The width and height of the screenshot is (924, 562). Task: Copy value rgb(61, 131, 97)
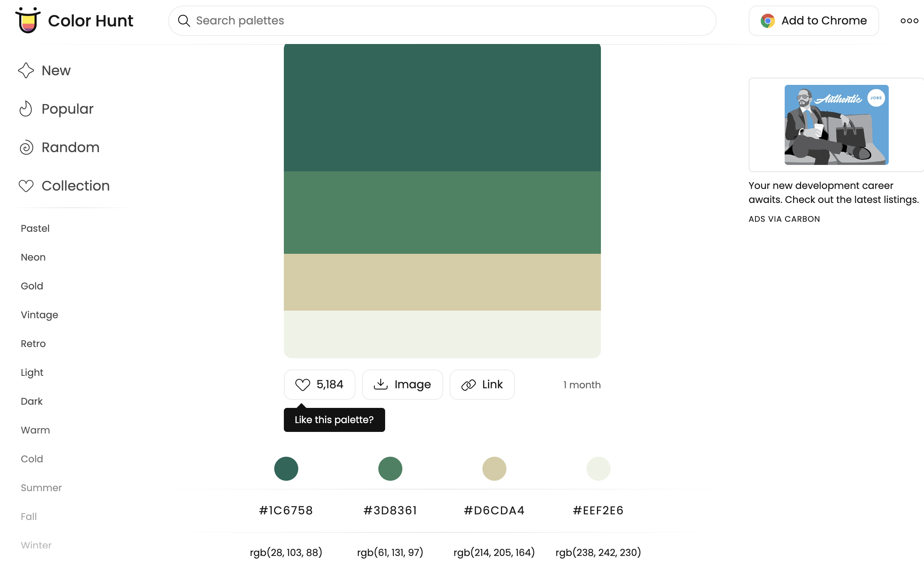pyautogui.click(x=390, y=552)
